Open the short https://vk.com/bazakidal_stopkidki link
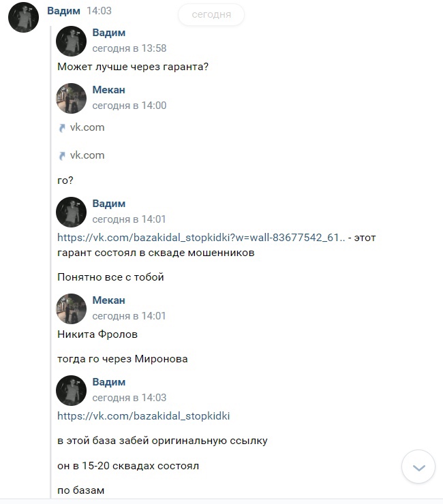 (144, 415)
